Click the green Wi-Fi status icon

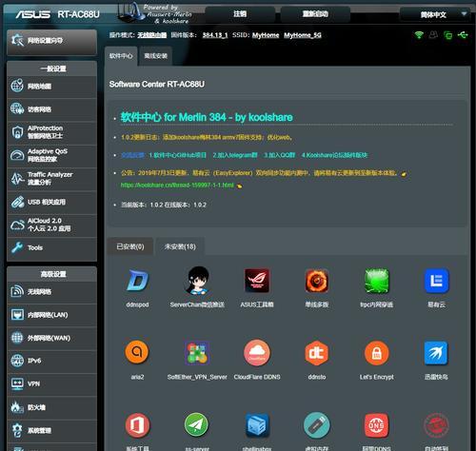419,35
